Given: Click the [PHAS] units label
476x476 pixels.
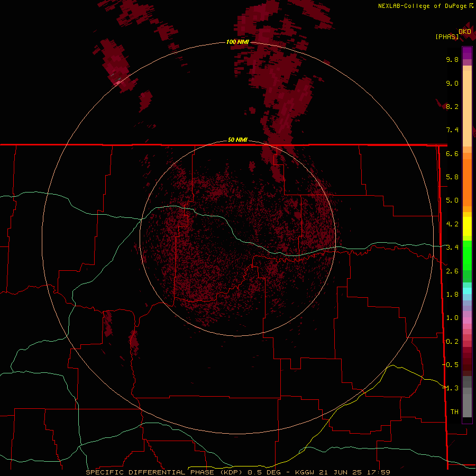Looking at the screenshot, I should [x=447, y=37].
